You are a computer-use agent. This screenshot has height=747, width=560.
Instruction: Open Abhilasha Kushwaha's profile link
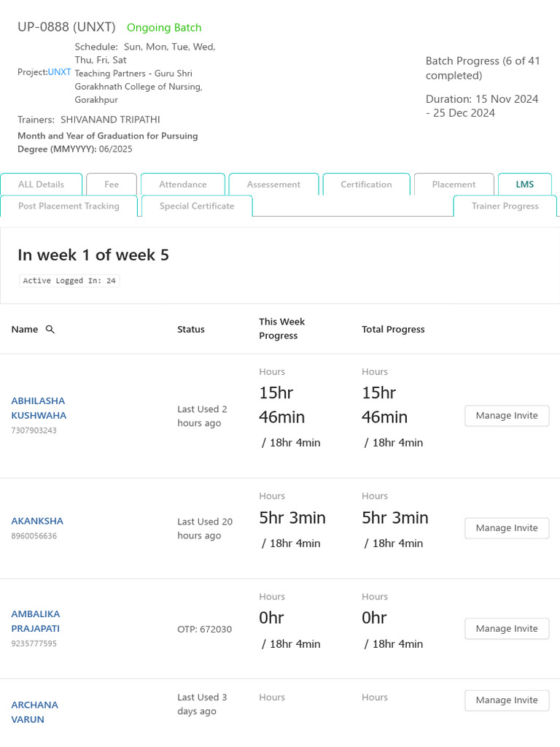coord(38,409)
